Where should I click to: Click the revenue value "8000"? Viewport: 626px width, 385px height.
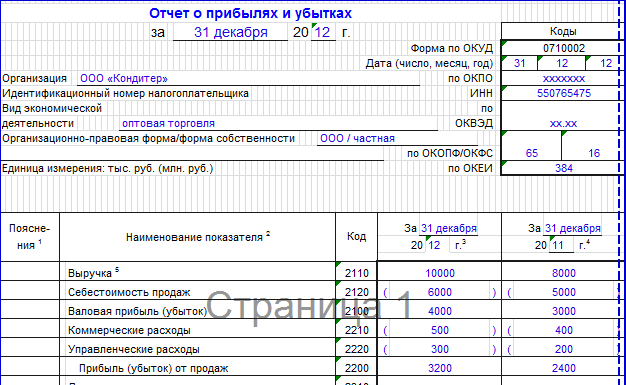point(564,273)
